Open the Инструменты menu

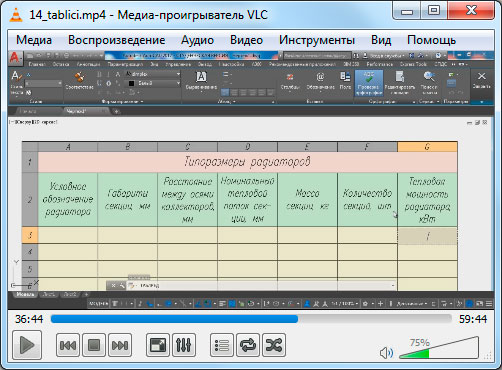click(x=317, y=40)
